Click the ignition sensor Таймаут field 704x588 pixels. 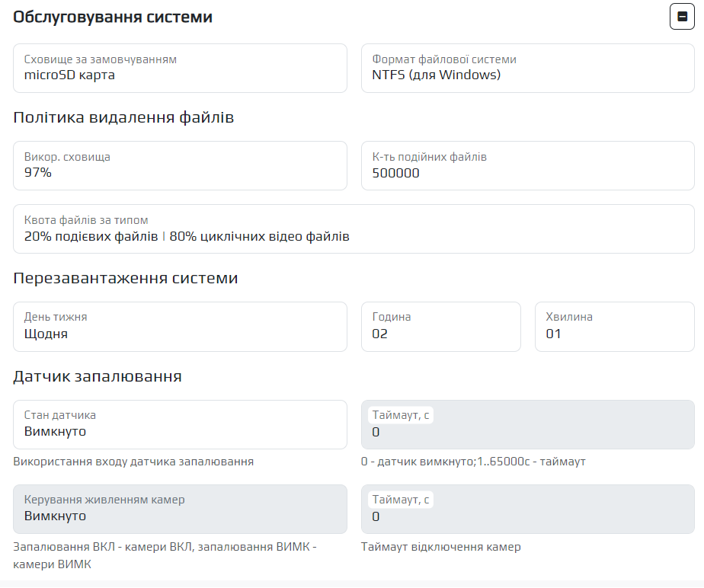(527, 433)
